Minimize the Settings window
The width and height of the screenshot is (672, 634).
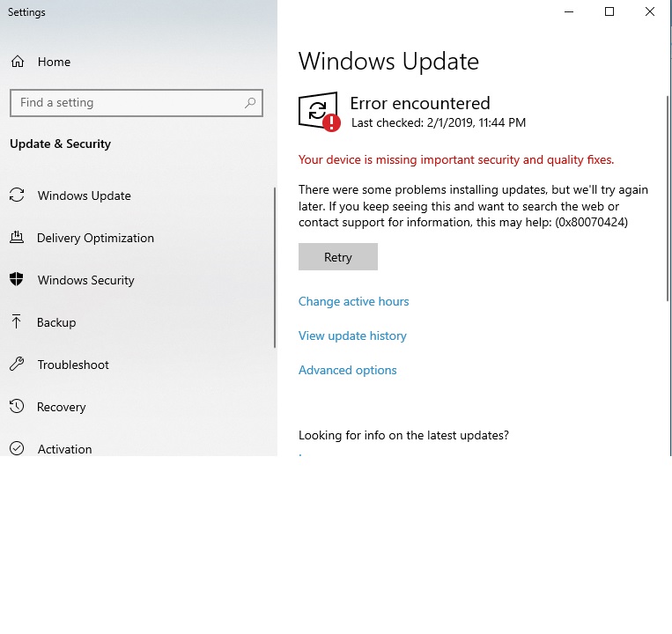click(569, 12)
